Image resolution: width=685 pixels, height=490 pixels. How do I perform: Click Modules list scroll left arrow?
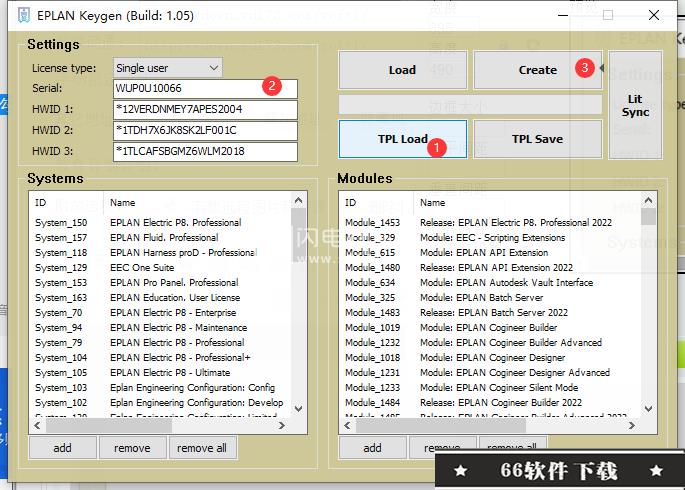point(347,425)
